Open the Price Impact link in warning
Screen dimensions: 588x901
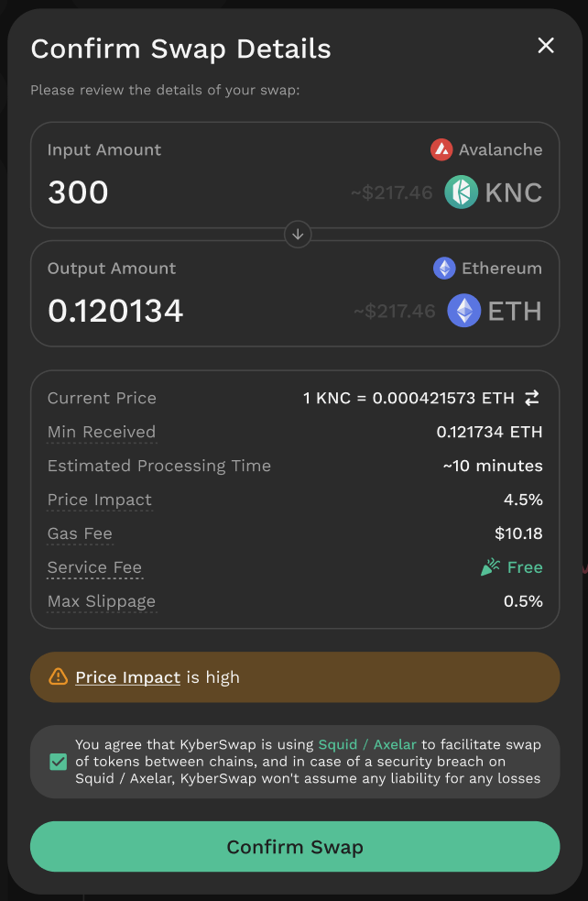coord(127,677)
